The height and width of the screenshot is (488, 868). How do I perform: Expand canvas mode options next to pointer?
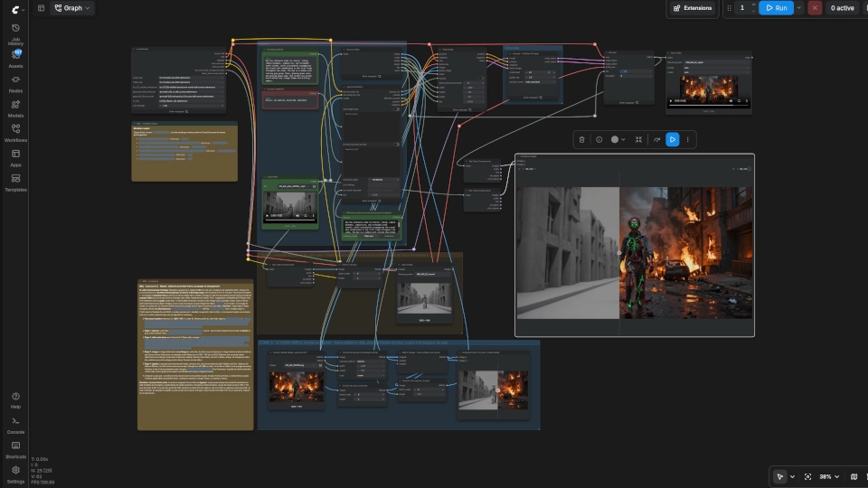tap(792, 476)
